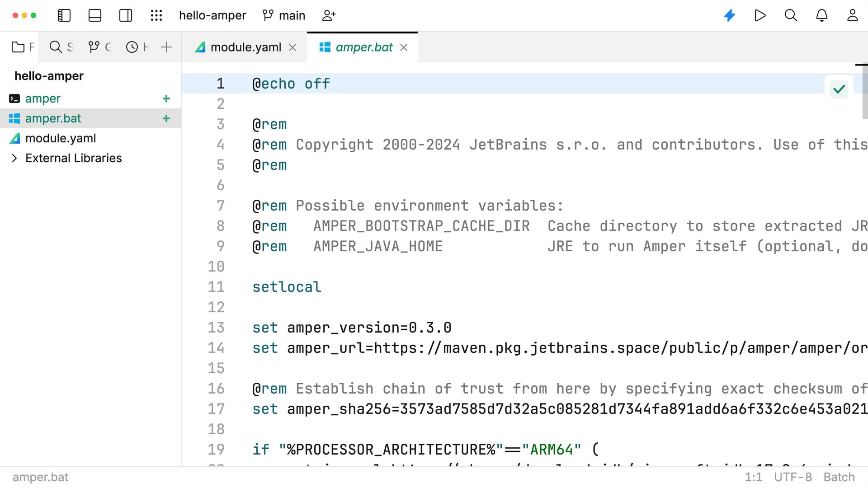Open the hello-amper project menu
The height and width of the screenshot is (488, 868).
click(x=212, y=15)
